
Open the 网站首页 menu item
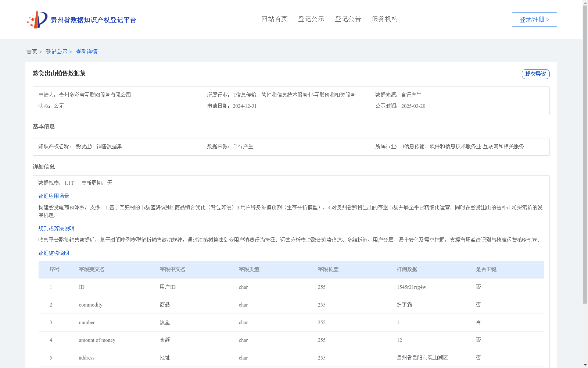click(275, 19)
